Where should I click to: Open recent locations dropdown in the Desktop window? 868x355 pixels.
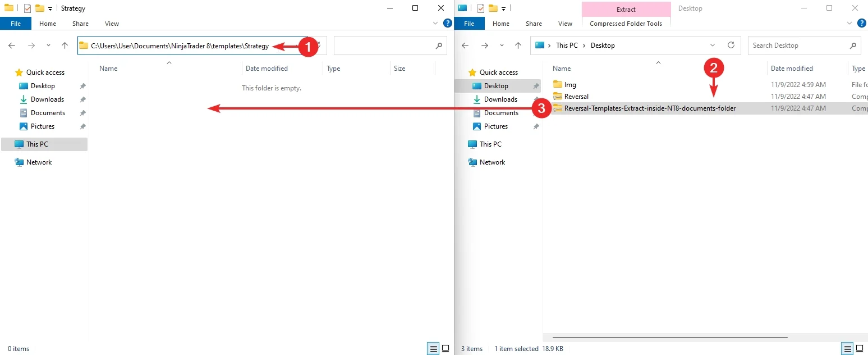pos(502,45)
